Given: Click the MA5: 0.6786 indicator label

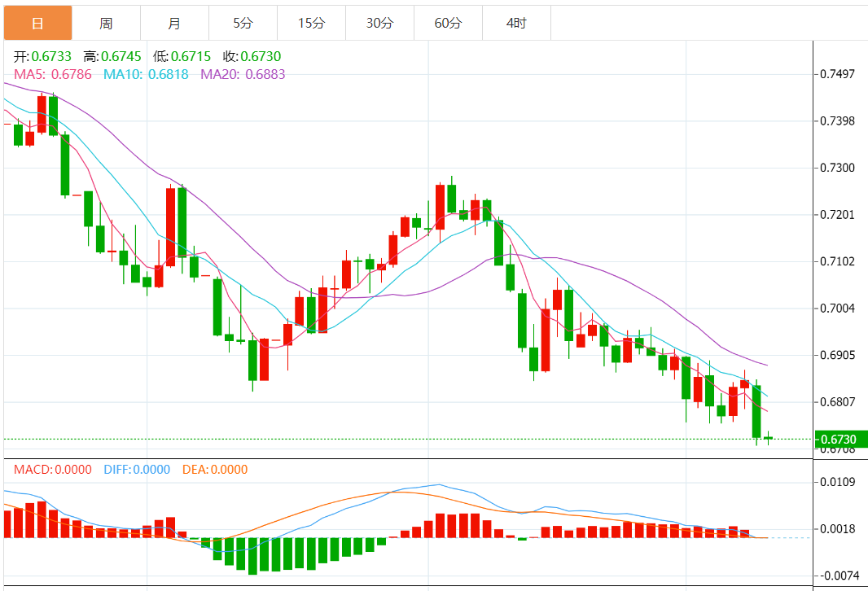Looking at the screenshot, I should [x=53, y=74].
